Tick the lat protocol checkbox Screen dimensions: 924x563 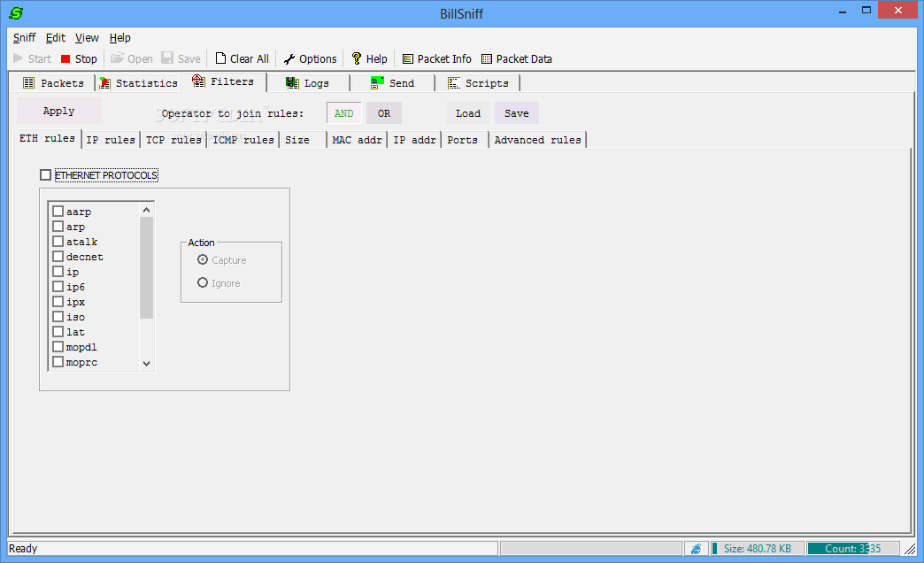(x=58, y=331)
